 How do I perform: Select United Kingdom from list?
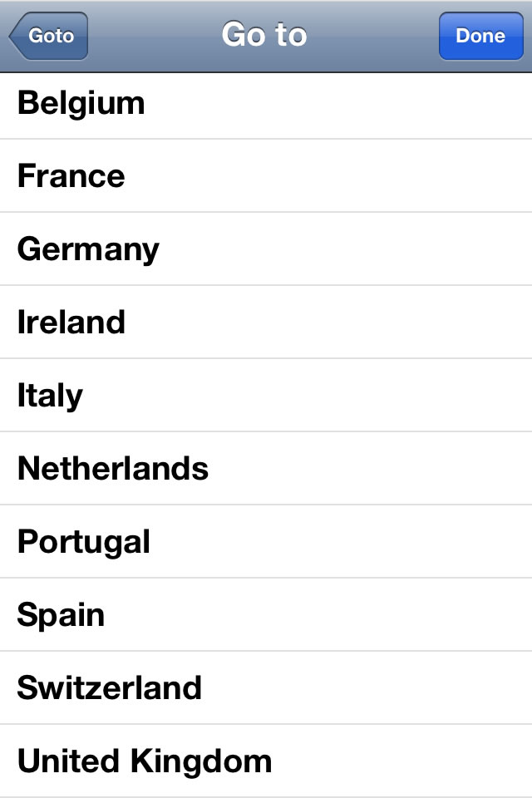click(145, 761)
